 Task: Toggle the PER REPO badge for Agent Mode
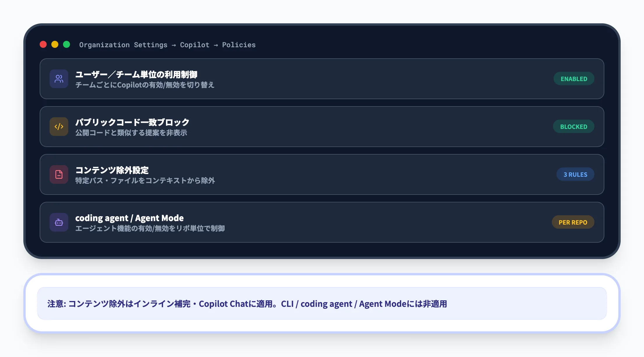click(573, 222)
